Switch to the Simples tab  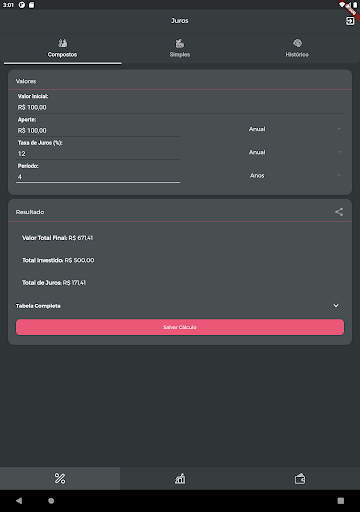click(x=180, y=48)
